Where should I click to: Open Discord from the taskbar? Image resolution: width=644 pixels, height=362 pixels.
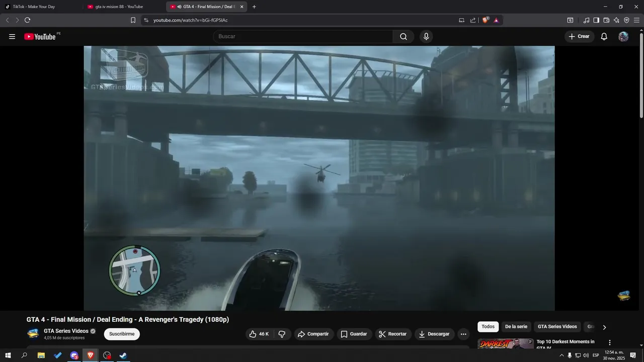tap(74, 355)
